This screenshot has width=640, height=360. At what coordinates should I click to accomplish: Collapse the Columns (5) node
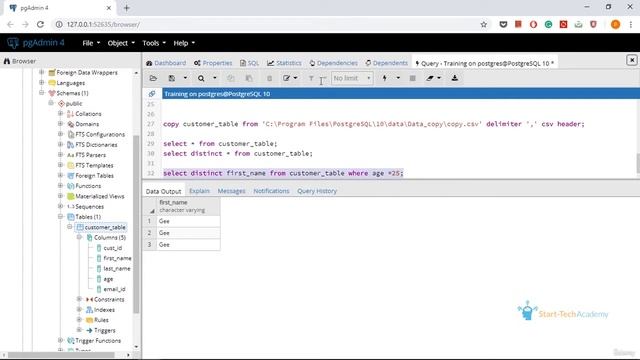(79, 237)
